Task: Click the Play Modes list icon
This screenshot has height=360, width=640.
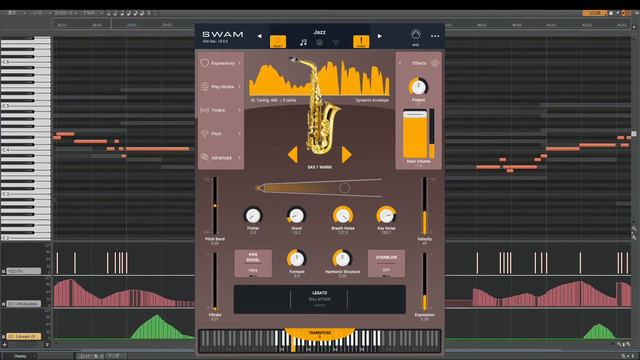Action: (204, 87)
